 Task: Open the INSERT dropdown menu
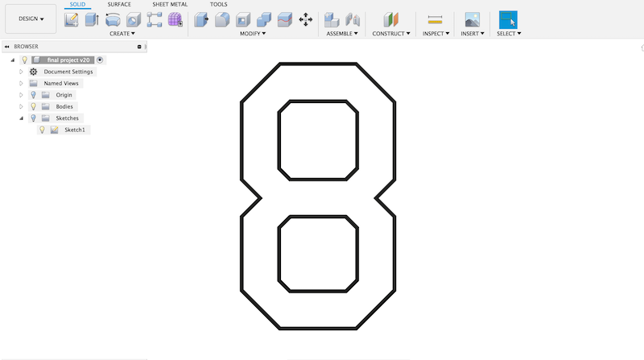coord(473,33)
